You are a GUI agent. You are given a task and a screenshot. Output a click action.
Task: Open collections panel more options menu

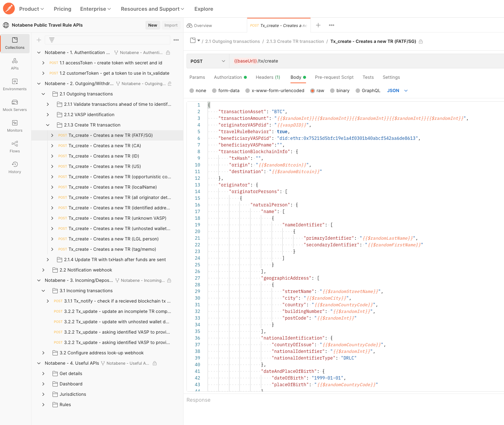176,40
